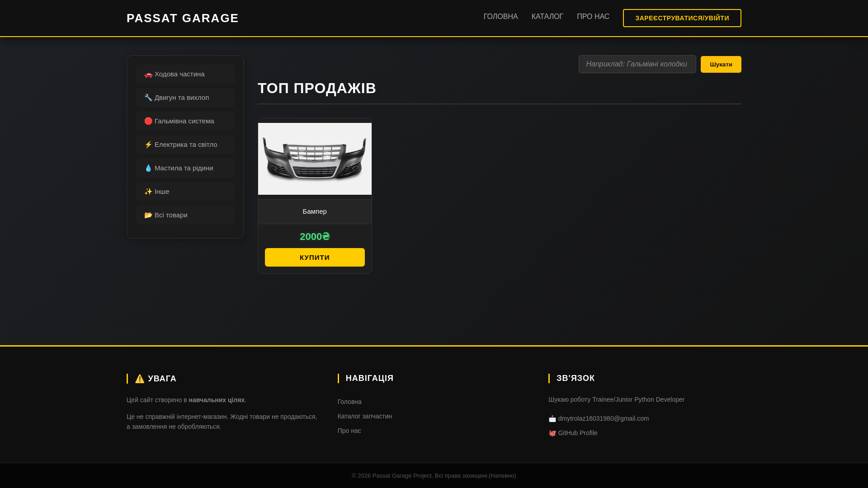Click the folder icon beside Всі товари
Image resolution: width=868 pixels, height=488 pixels.
click(148, 215)
